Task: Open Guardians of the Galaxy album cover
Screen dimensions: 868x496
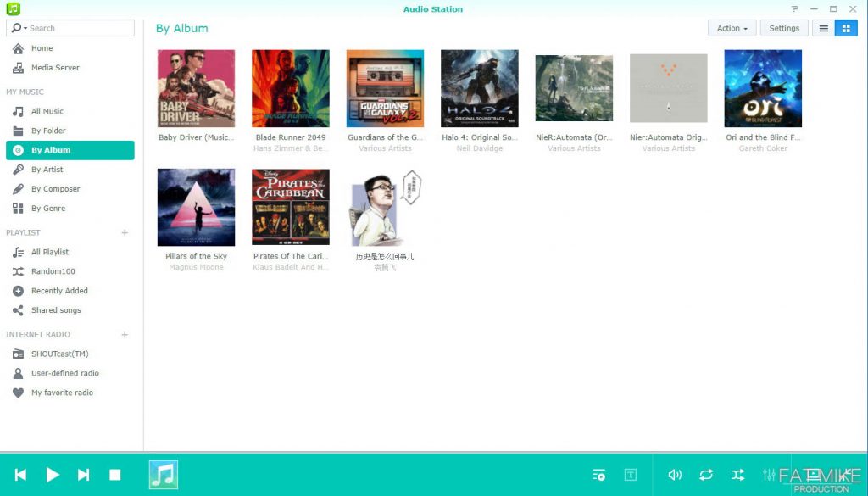Action: [x=386, y=88]
